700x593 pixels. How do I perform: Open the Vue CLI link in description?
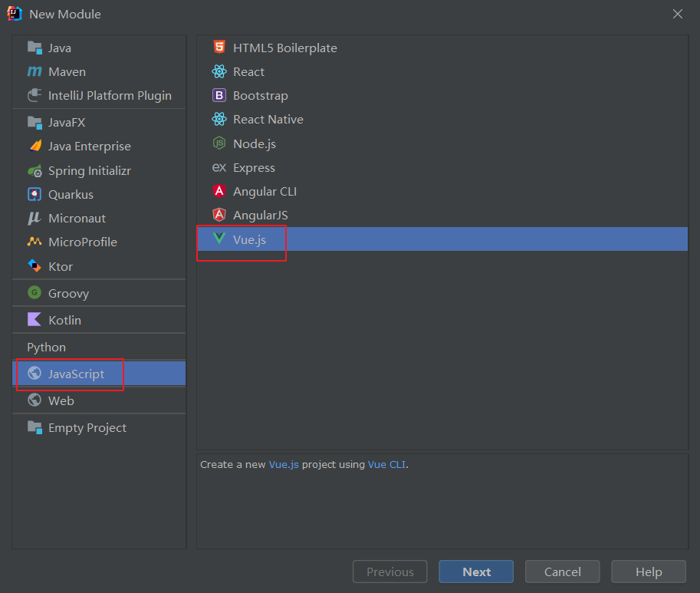coord(386,464)
